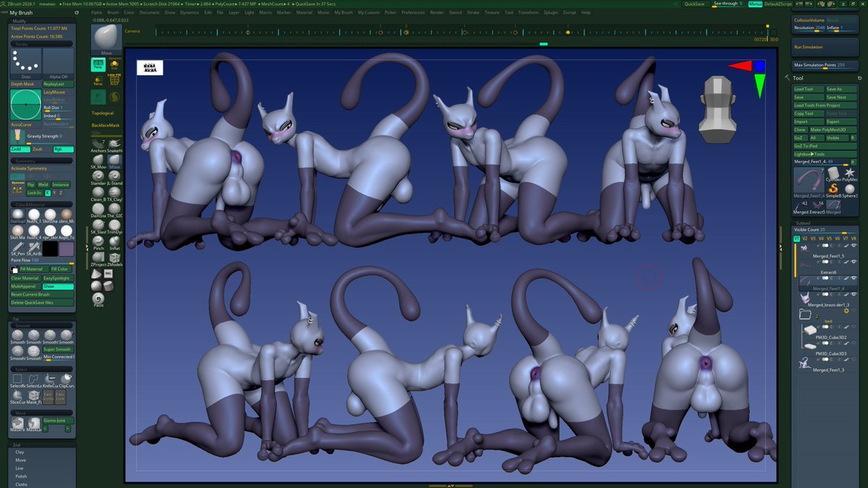The width and height of the screenshot is (868, 488).
Task: Pick the SelectLasso tool
Action: (34, 379)
